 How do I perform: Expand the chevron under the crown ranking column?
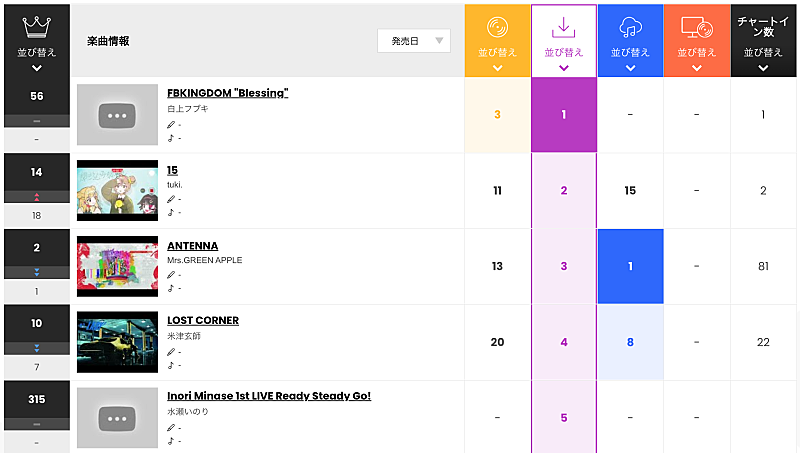[36, 68]
